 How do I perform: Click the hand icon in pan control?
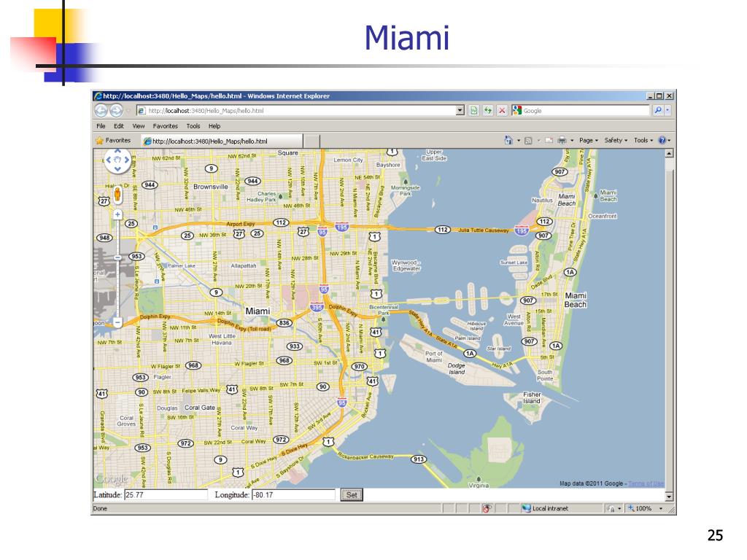(x=117, y=160)
